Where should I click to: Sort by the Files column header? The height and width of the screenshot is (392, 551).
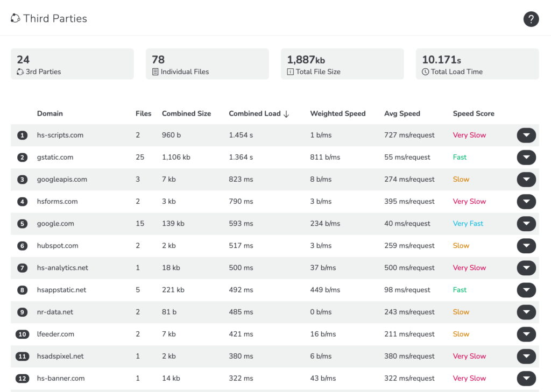coord(143,113)
